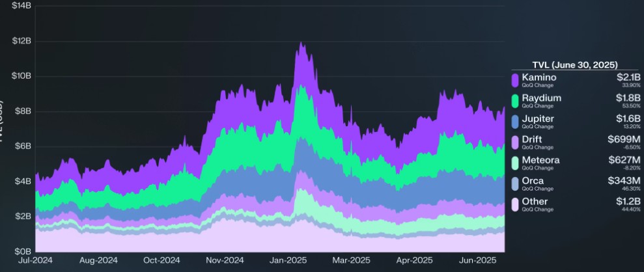The image size is (644, 272).
Task: Select the Meteora $627M value
Action: [626, 160]
